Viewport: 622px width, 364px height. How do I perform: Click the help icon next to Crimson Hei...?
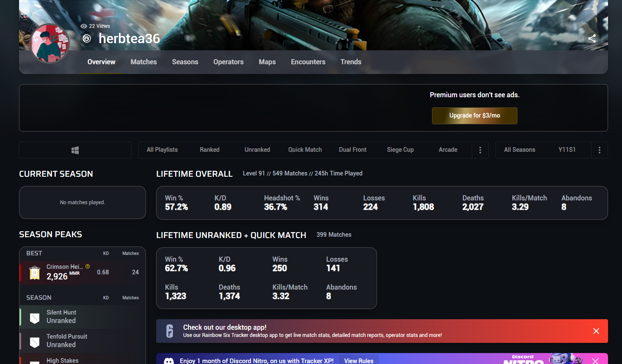pos(88,266)
